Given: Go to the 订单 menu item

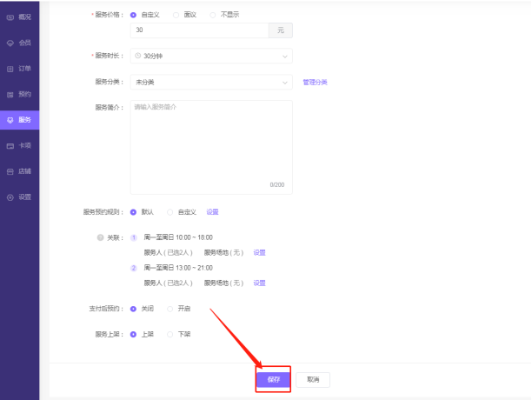Looking at the screenshot, I should click(x=20, y=69).
